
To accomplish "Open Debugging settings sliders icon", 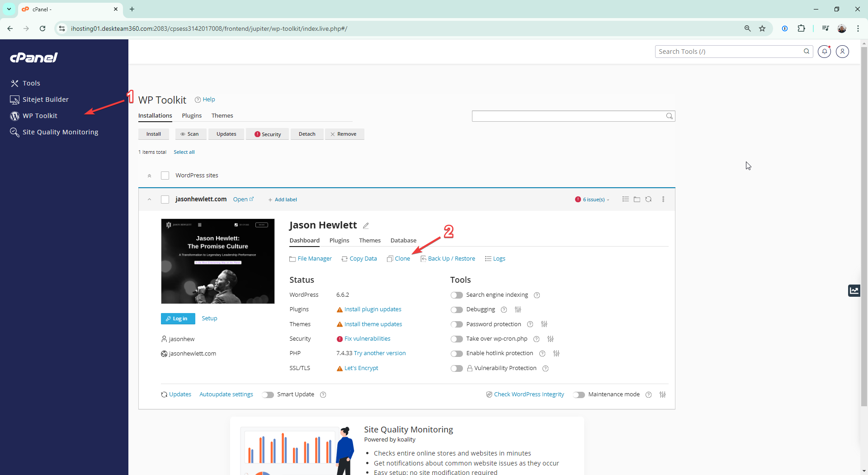I will coord(518,310).
